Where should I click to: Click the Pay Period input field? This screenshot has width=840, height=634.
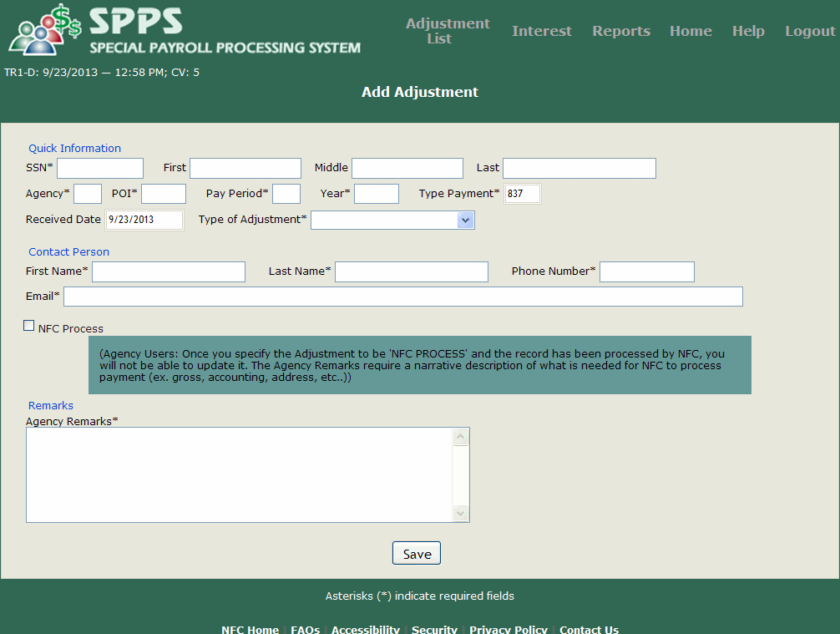tap(286, 194)
